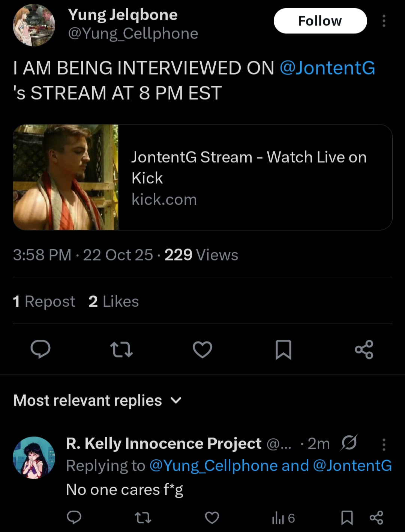This screenshot has width=405, height=532.
Task: Open more options on the reply
Action: (384, 444)
